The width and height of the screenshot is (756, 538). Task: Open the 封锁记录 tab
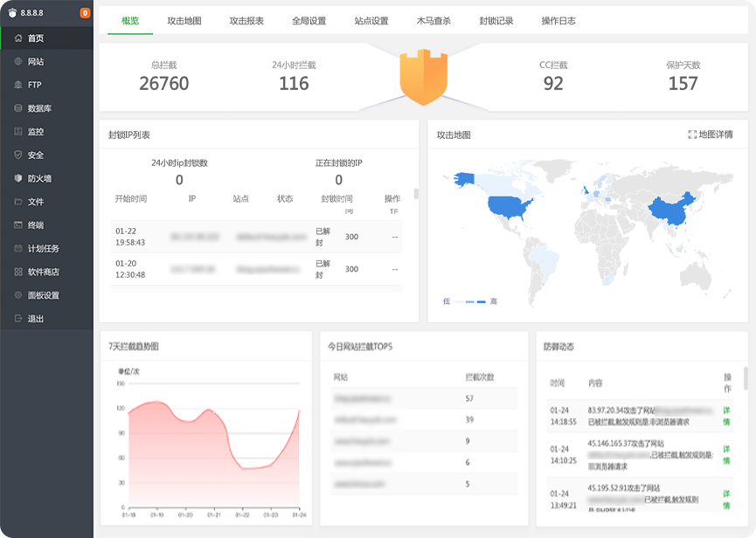tap(496, 21)
